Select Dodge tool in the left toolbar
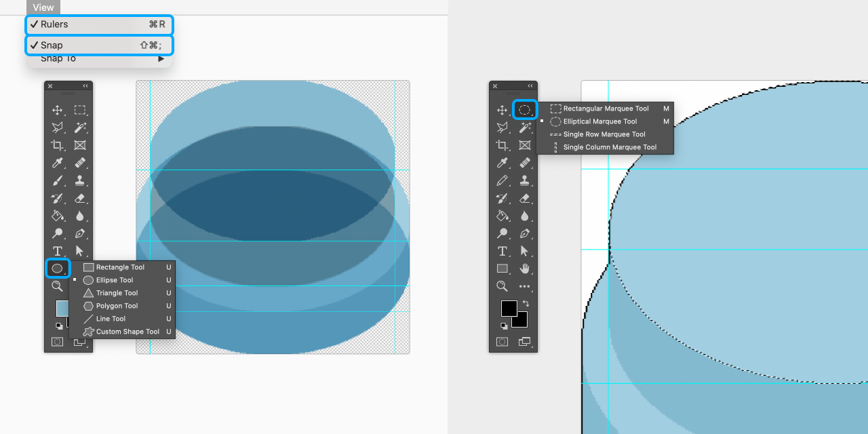 pyautogui.click(x=58, y=233)
